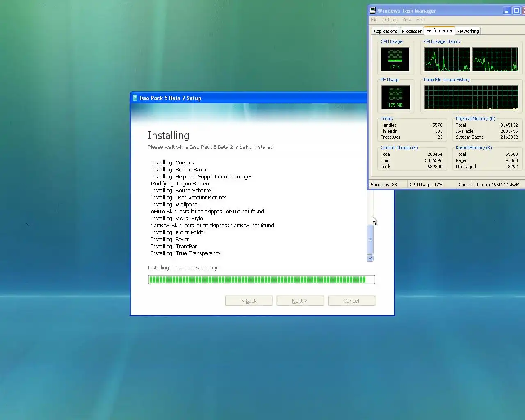Maximize the Windows Task Manager window

coord(516,11)
